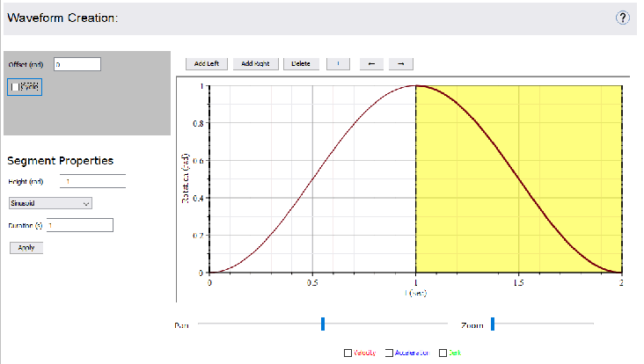644x364 pixels.
Task: Click the Zoom slider handle
Action: click(493, 325)
